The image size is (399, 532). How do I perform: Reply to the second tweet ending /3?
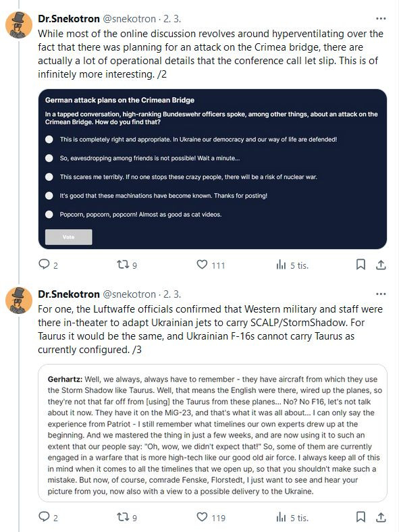(x=44, y=516)
